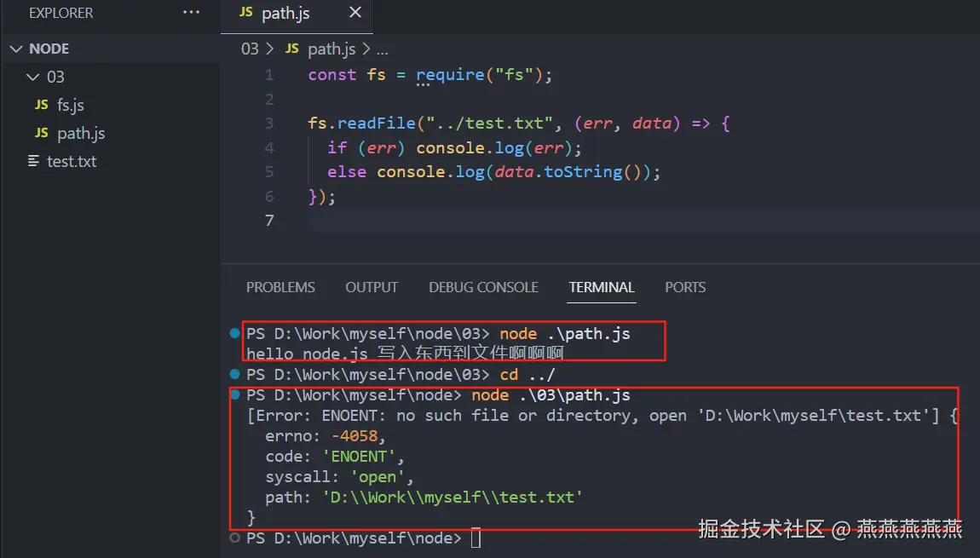Close the path.js editor tab
The height and width of the screenshot is (558, 980).
pyautogui.click(x=355, y=13)
